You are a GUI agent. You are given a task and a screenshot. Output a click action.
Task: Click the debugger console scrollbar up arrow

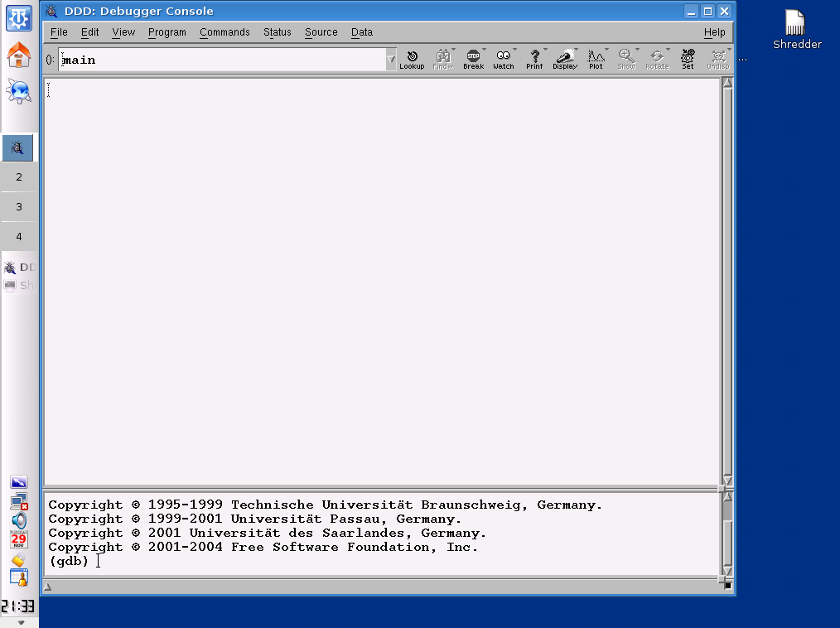(727, 497)
